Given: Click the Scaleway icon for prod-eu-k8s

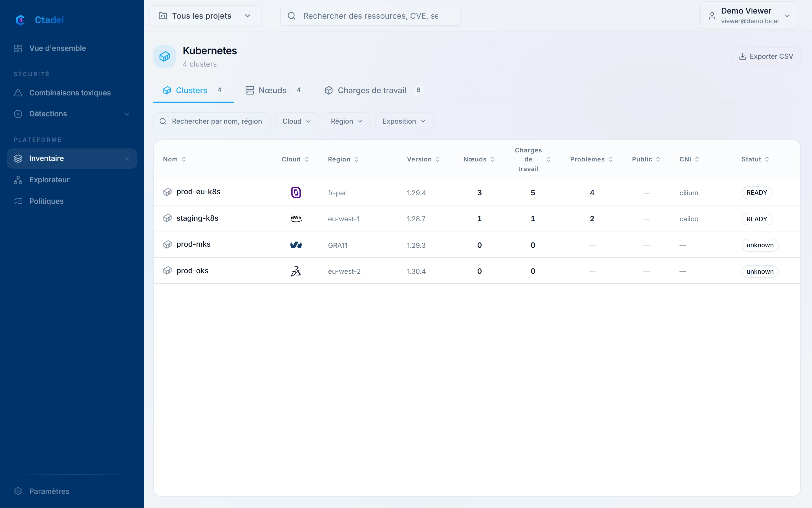Looking at the screenshot, I should (295, 192).
